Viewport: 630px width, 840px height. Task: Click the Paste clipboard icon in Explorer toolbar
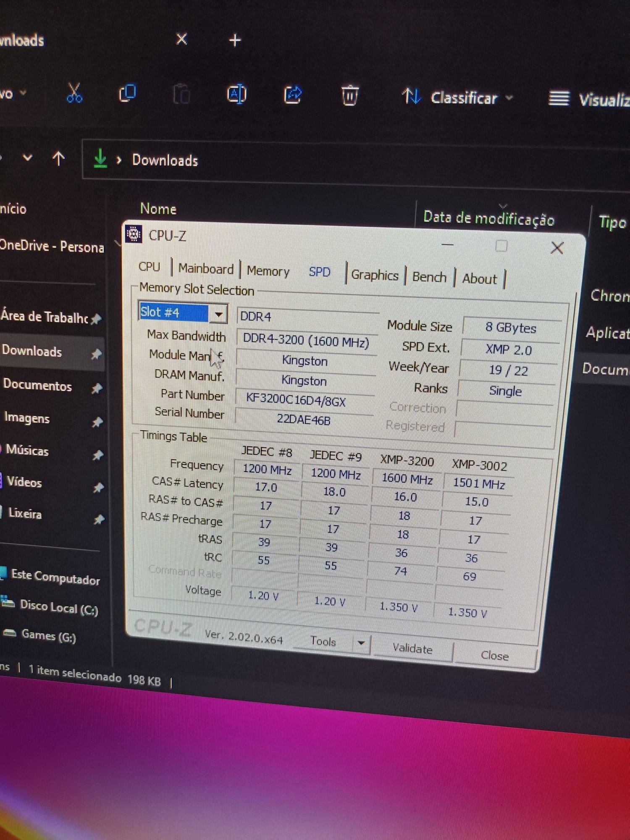[x=181, y=94]
